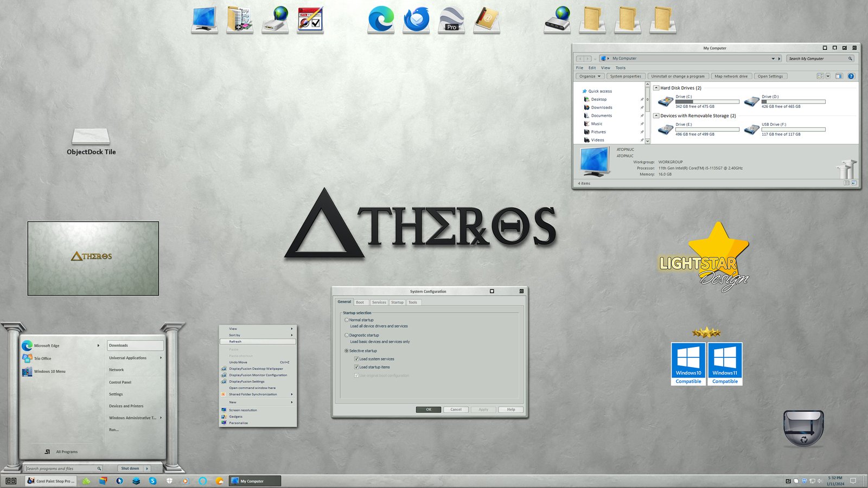Switch to the Startup tab
Image resolution: width=868 pixels, height=488 pixels.
[397, 303]
